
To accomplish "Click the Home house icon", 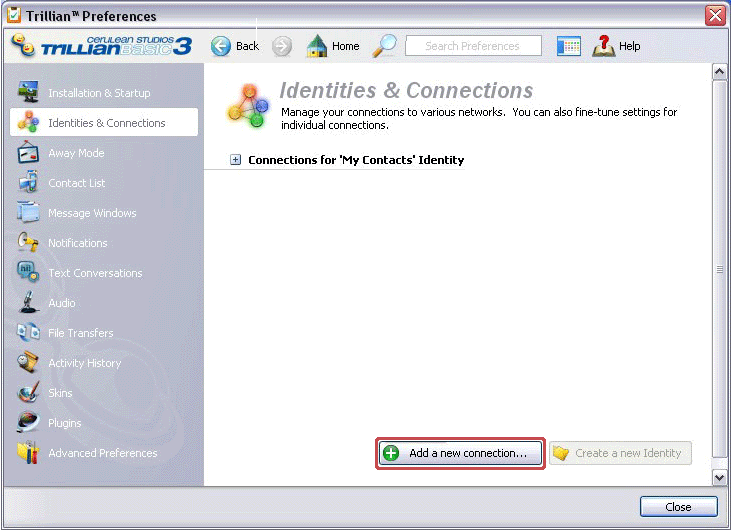I will tap(317, 46).
